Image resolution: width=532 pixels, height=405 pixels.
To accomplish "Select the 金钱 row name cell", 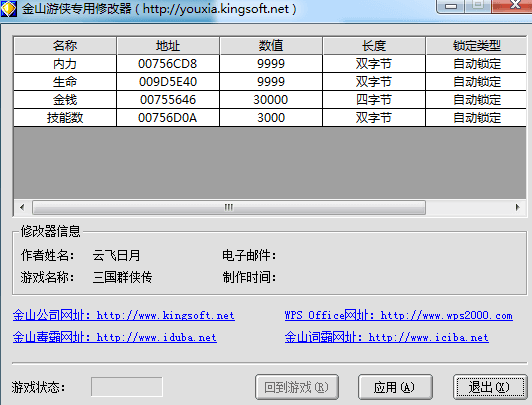I will [x=65, y=100].
